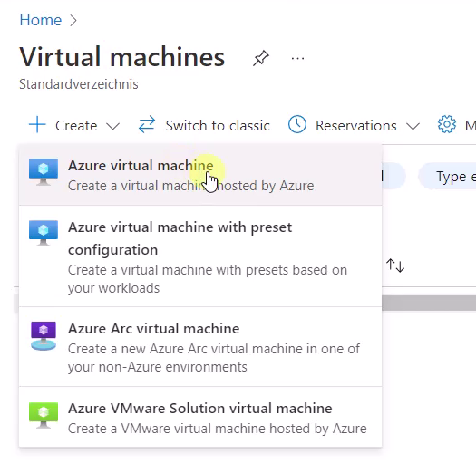
Task: Click the purple Azure Arc VM icon
Action: [x=44, y=336]
